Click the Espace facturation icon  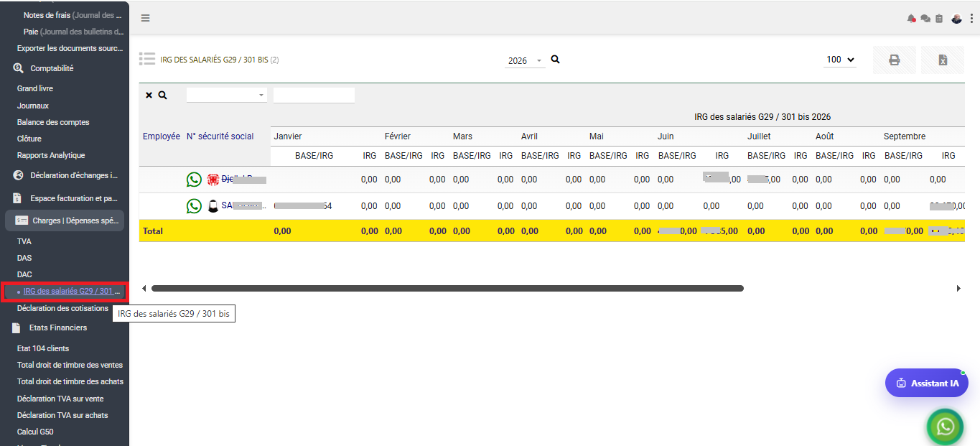coord(18,198)
